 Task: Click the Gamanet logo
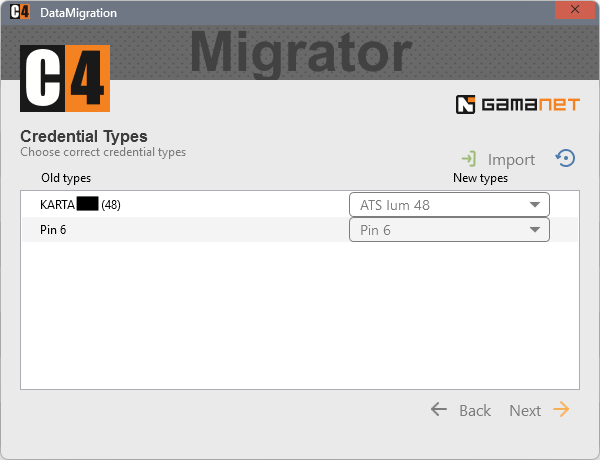[x=517, y=104]
